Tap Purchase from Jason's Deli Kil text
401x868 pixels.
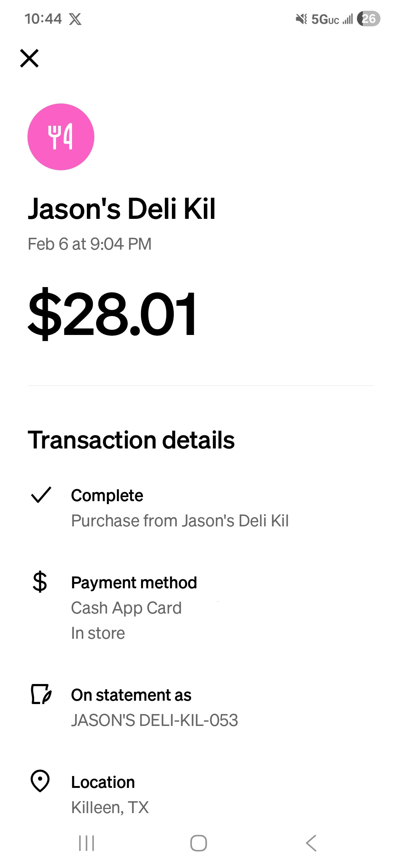[x=180, y=520]
